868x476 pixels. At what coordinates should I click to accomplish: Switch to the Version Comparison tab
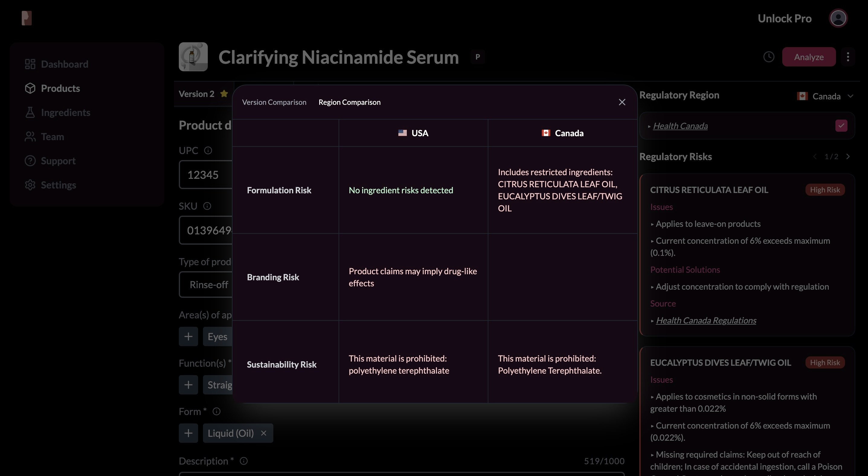point(274,102)
